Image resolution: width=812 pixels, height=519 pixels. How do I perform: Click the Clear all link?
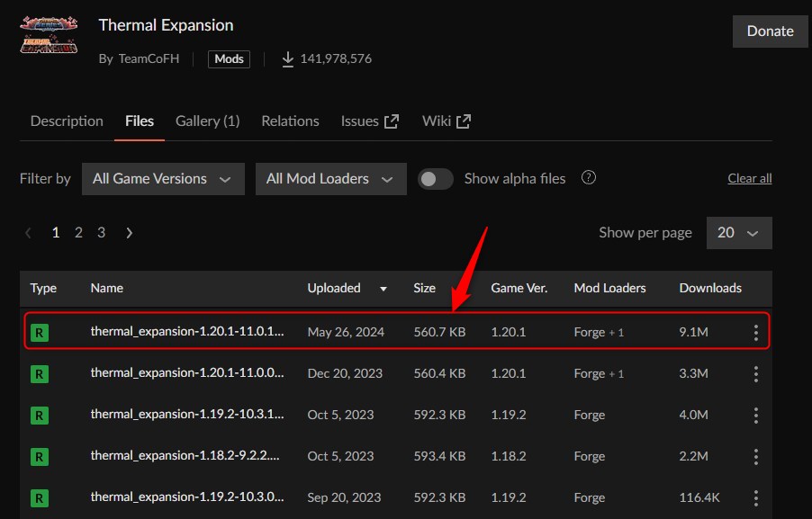(x=749, y=178)
